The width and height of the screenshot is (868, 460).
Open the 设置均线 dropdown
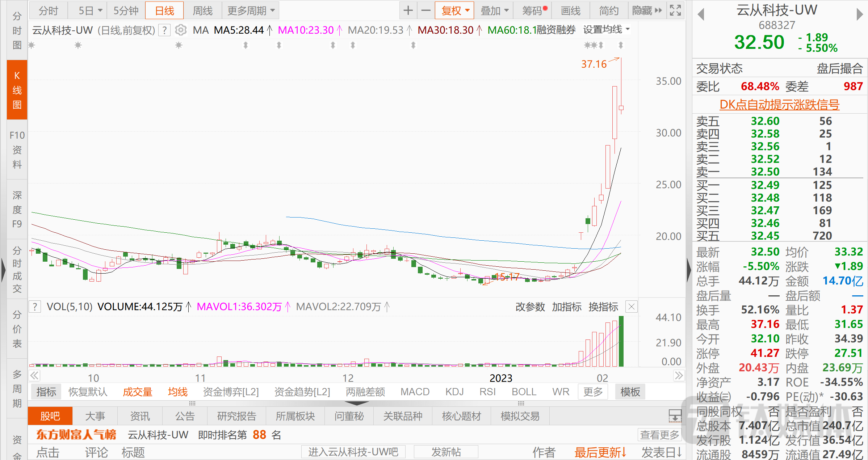tap(606, 29)
